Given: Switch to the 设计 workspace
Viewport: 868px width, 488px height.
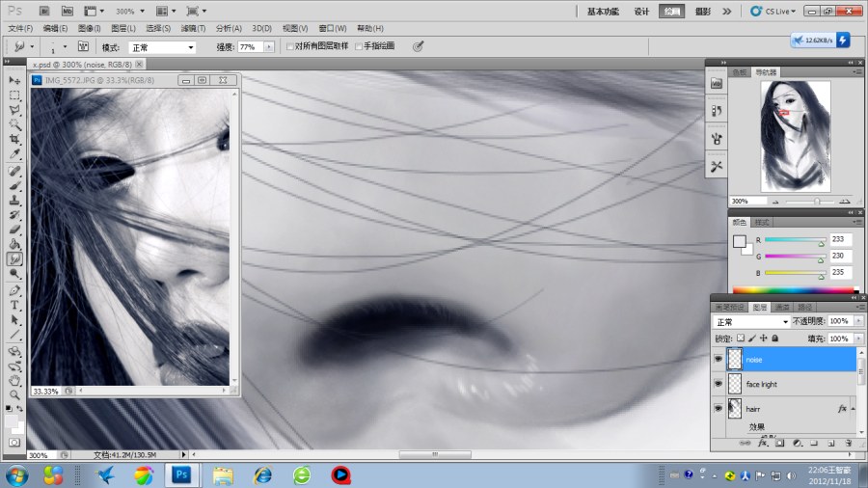Looking at the screenshot, I should tap(641, 11).
